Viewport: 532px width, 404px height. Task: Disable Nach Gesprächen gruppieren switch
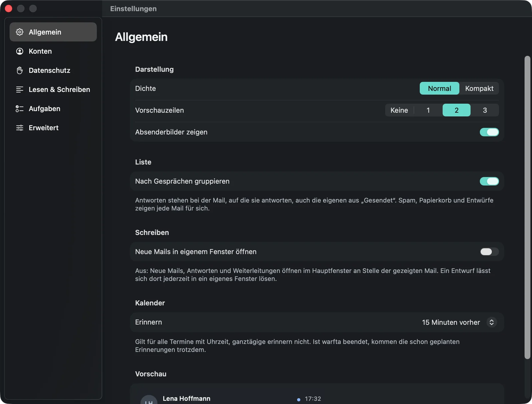tap(489, 181)
